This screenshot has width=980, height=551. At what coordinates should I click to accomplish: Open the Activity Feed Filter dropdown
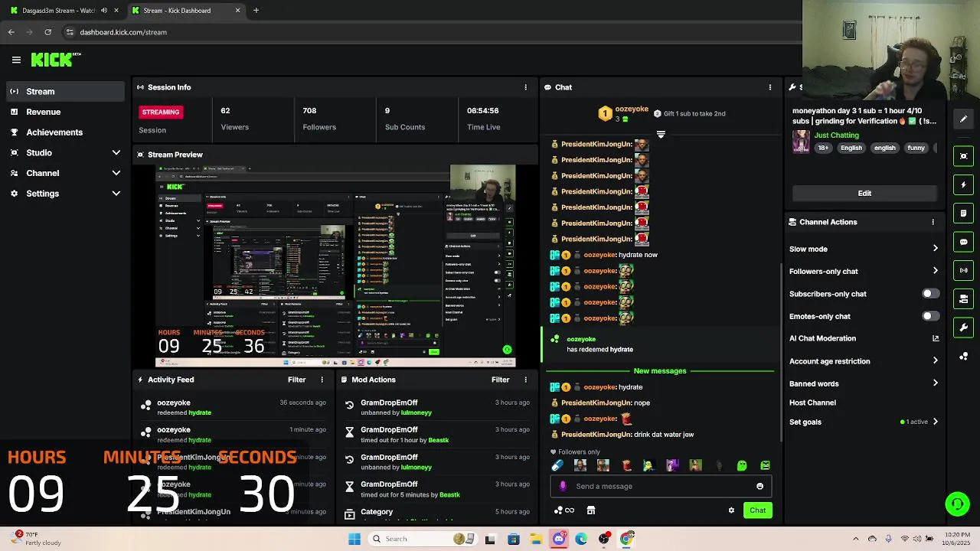click(296, 380)
